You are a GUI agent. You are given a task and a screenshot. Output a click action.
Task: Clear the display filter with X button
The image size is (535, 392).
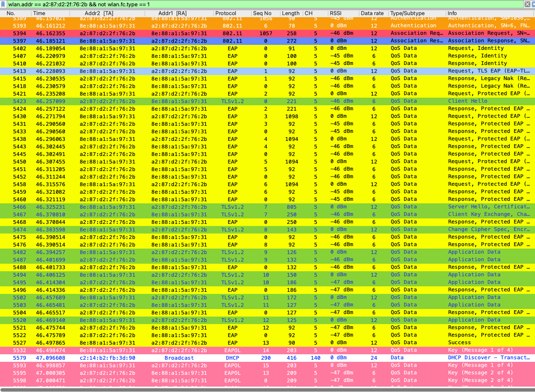click(527, 4)
